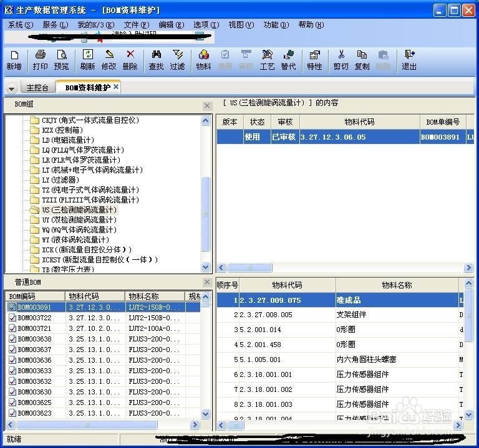Select the US(三检测旋涡流量计) folder
The height and width of the screenshot is (448, 479).
[x=79, y=210]
